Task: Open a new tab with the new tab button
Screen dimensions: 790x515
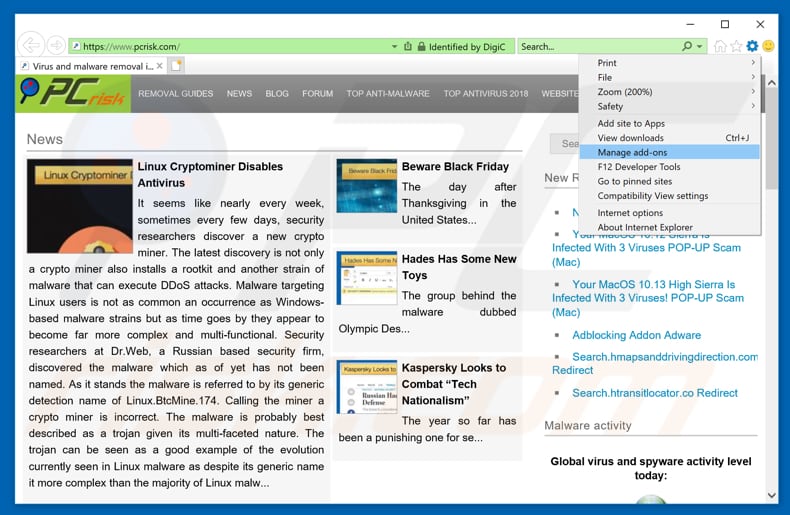Action: [x=176, y=66]
